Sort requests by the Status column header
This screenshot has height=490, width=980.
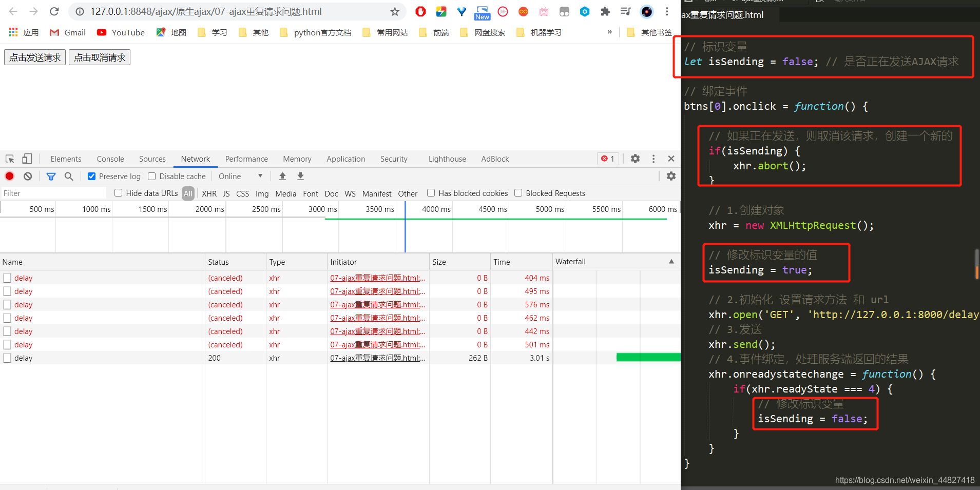pos(236,262)
